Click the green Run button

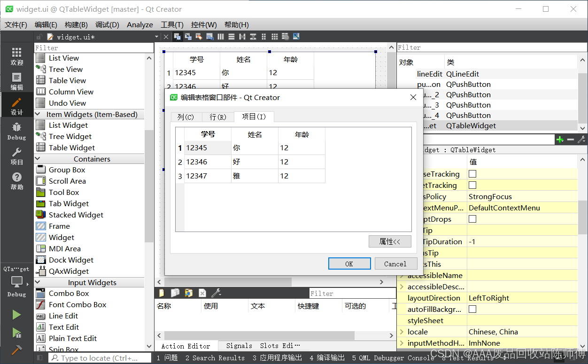point(16,315)
